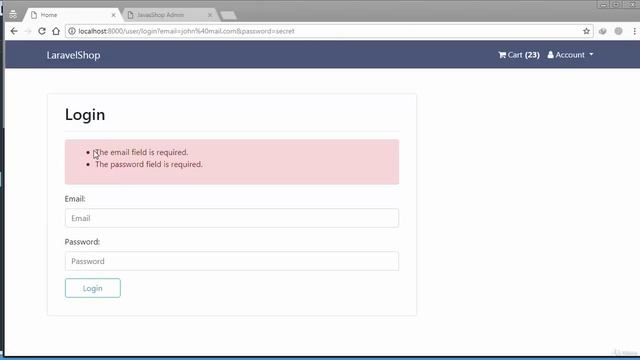
Task: Submit with the Login button
Action: pyautogui.click(x=93, y=288)
